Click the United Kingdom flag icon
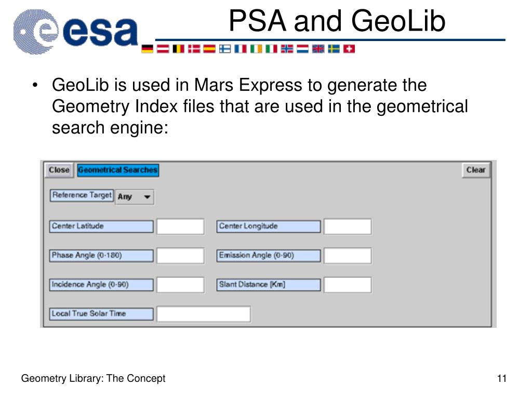The image size is (532, 399). [318, 49]
